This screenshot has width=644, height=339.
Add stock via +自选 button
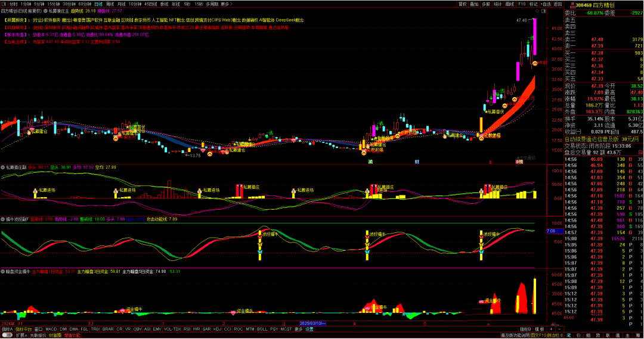[545, 4]
